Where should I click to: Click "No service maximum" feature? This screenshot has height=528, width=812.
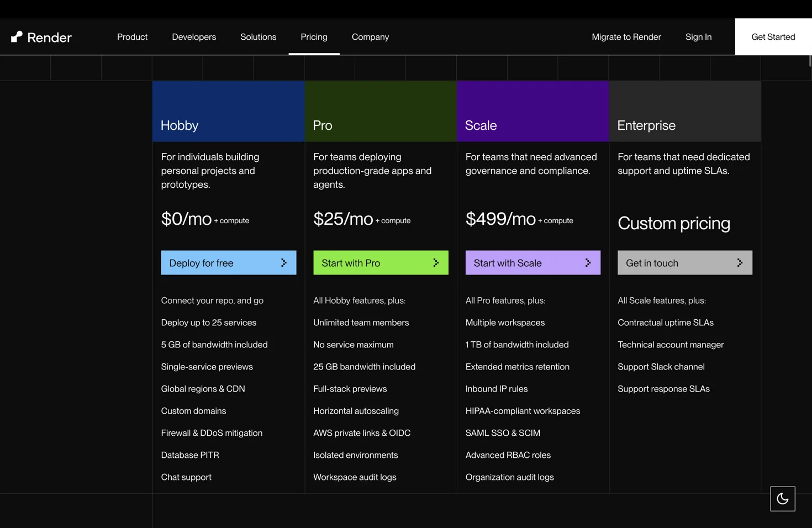pos(354,345)
